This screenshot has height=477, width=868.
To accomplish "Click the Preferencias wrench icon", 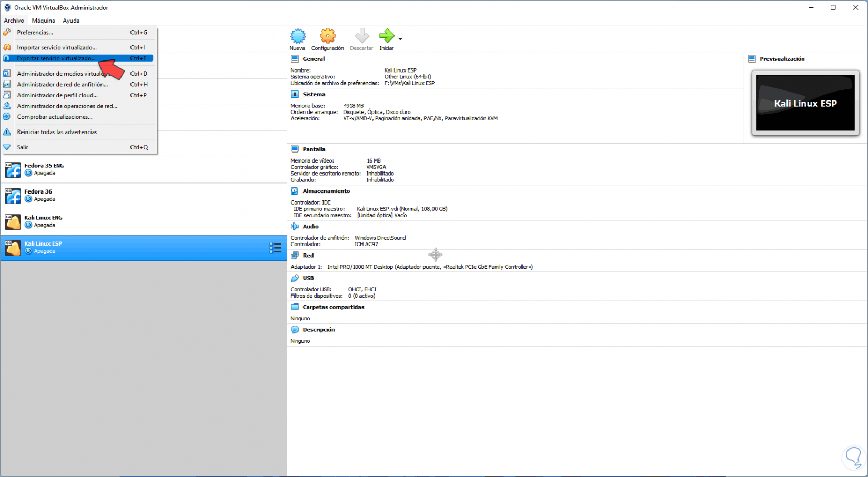I will tap(7, 32).
